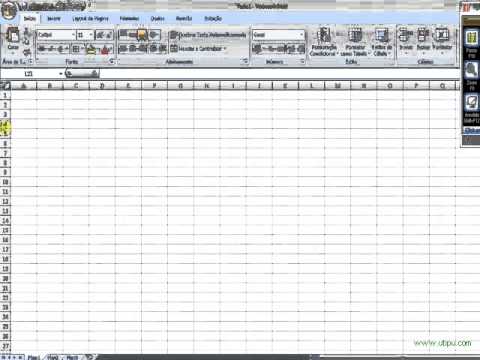Open the font name combo box
Image resolution: width=480 pixels, height=360 pixels.
coord(56,35)
